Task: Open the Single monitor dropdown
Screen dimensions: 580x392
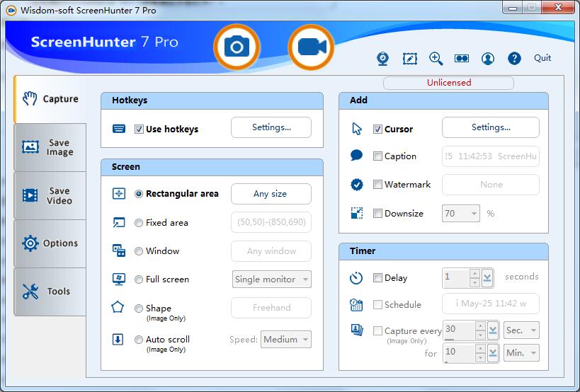Action: click(x=271, y=279)
